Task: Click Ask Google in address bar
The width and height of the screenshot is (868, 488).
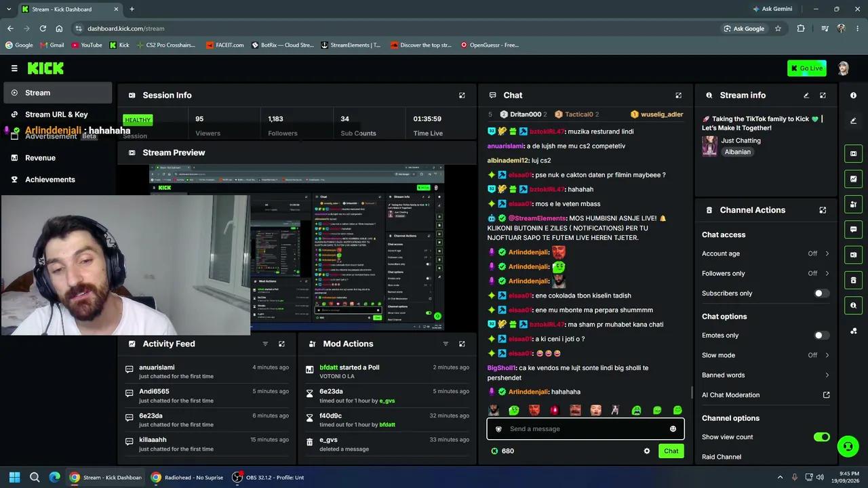Action: (744, 28)
